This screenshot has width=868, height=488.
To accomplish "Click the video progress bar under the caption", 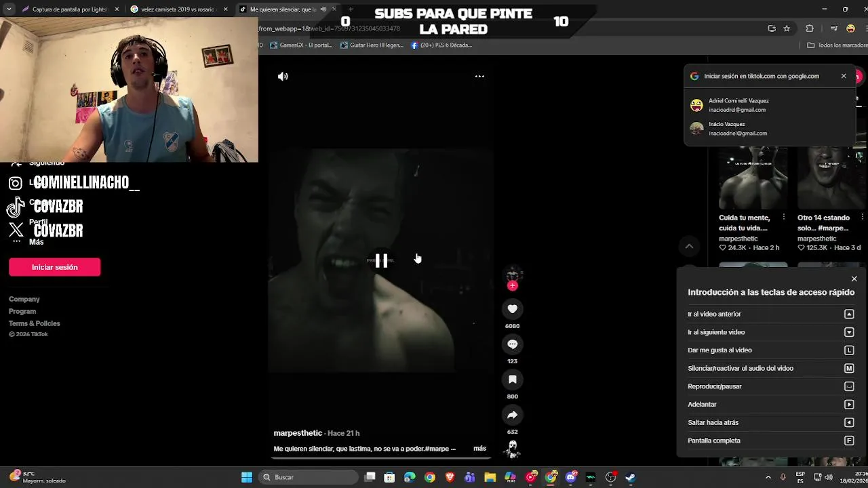I will tap(382, 459).
